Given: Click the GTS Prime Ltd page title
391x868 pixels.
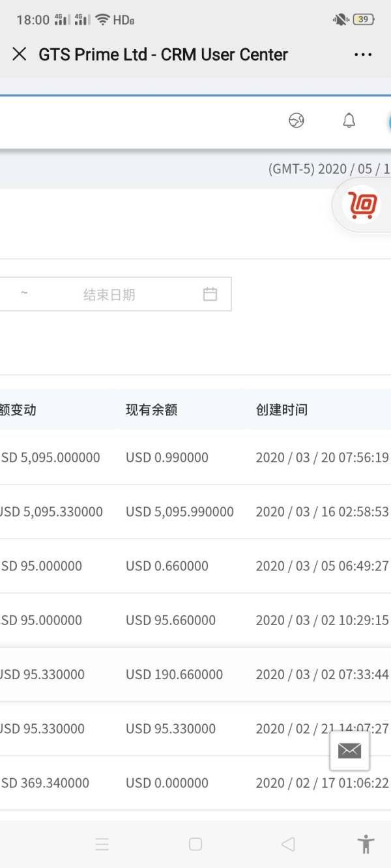Looking at the screenshot, I should (163, 55).
